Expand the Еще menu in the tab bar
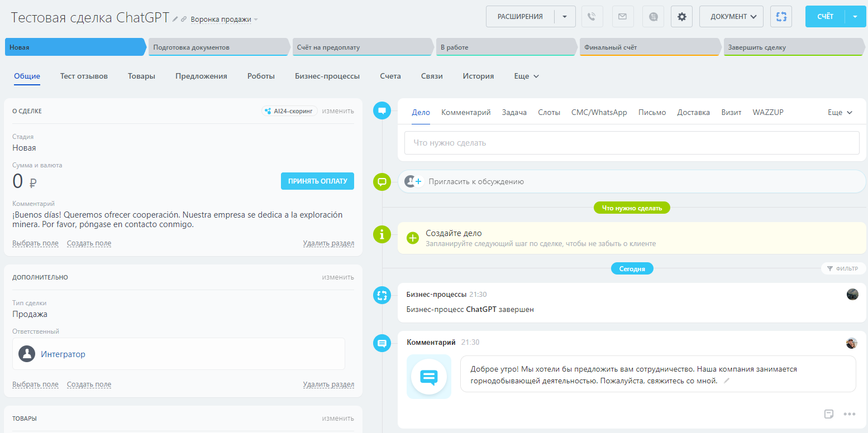Screen dimensions: 868x433 (526, 76)
